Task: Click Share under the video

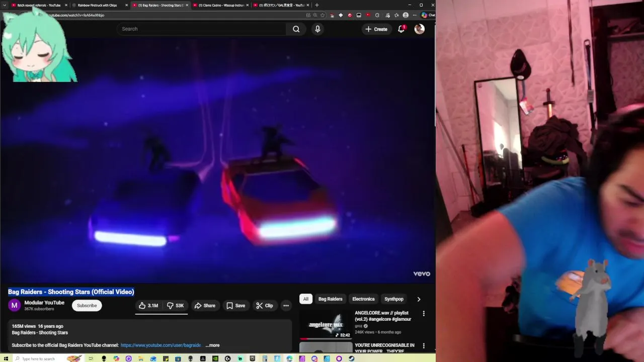Action: pyautogui.click(x=205, y=306)
